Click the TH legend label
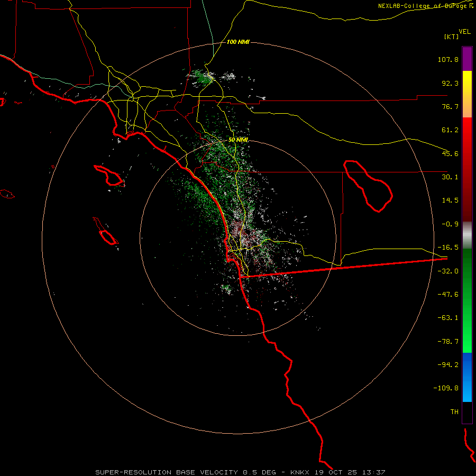 point(454,412)
